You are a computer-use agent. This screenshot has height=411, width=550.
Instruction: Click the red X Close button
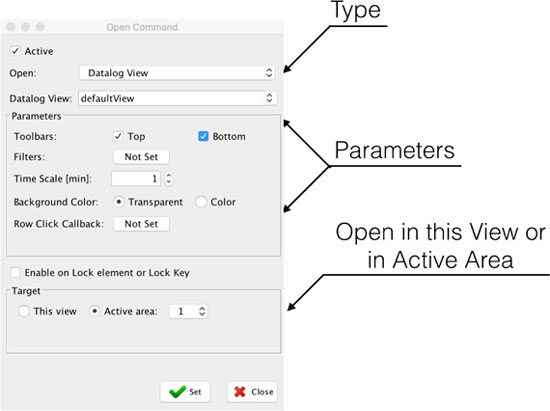pos(253,392)
